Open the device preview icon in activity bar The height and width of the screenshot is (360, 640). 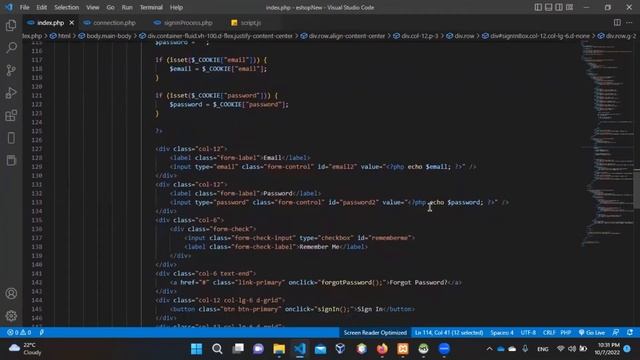[11, 138]
